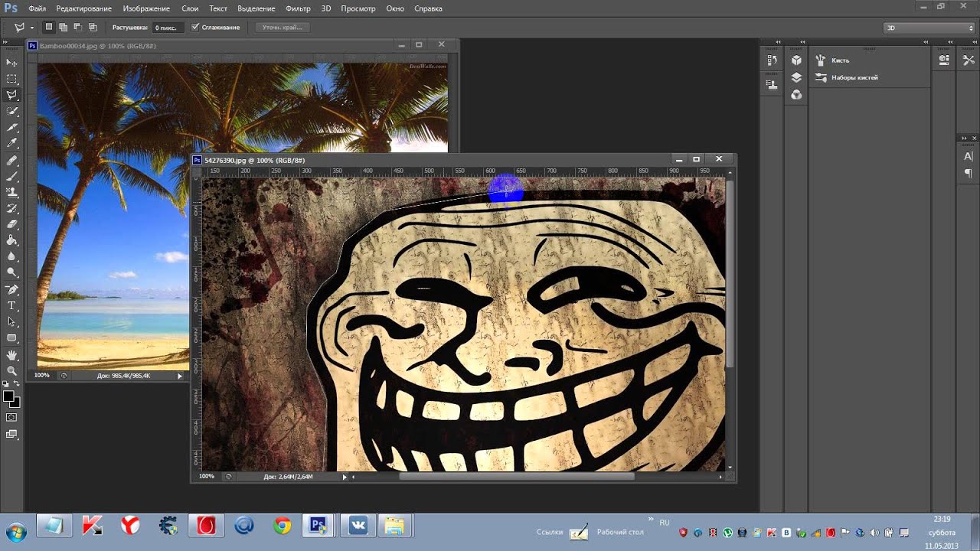
Task: Open VK app from the taskbar
Action: [x=358, y=526]
